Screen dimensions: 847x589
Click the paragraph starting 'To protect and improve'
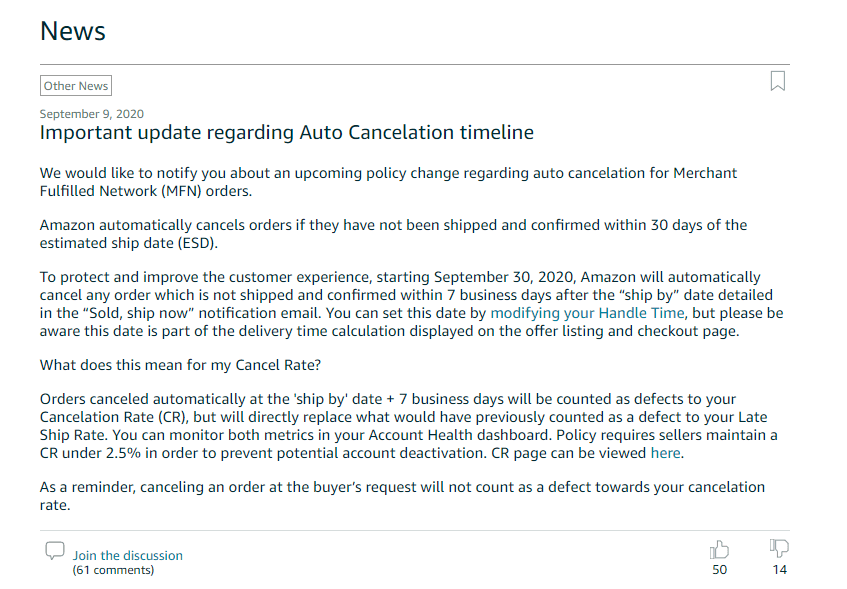click(x=412, y=304)
